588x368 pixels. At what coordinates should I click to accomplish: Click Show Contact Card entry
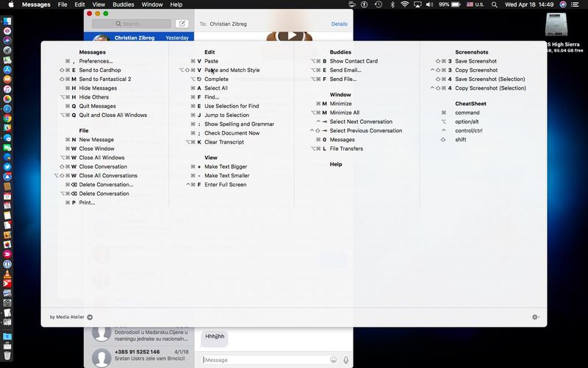354,61
